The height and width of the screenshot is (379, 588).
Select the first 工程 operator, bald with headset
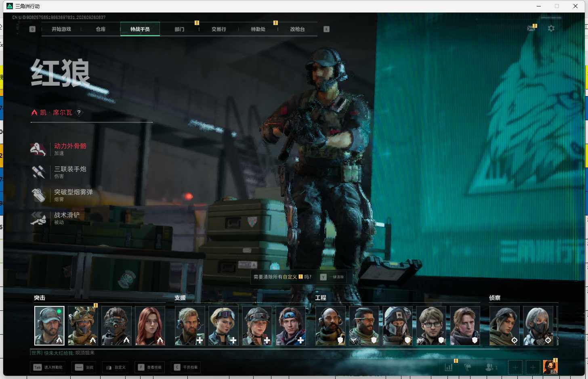pos(330,326)
